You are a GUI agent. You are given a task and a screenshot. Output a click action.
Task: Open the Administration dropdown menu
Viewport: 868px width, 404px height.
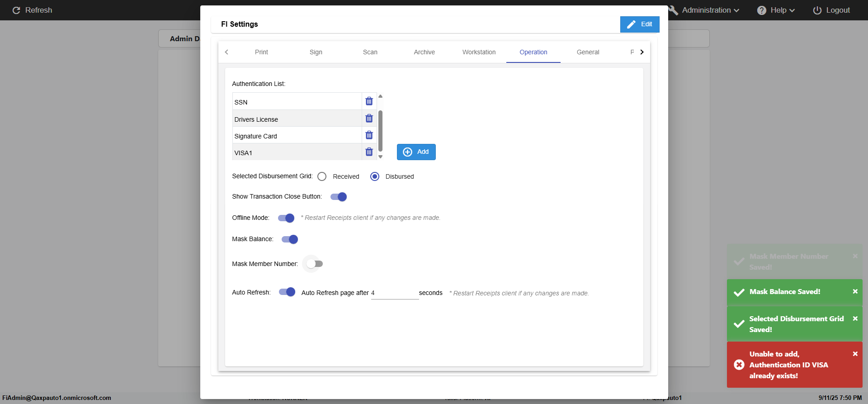coord(710,10)
